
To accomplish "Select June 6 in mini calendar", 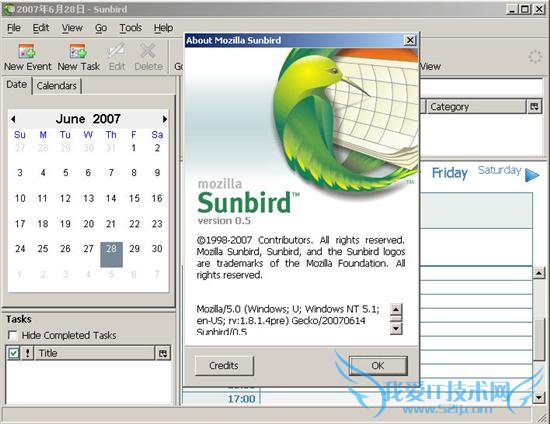I will coord(88,173).
